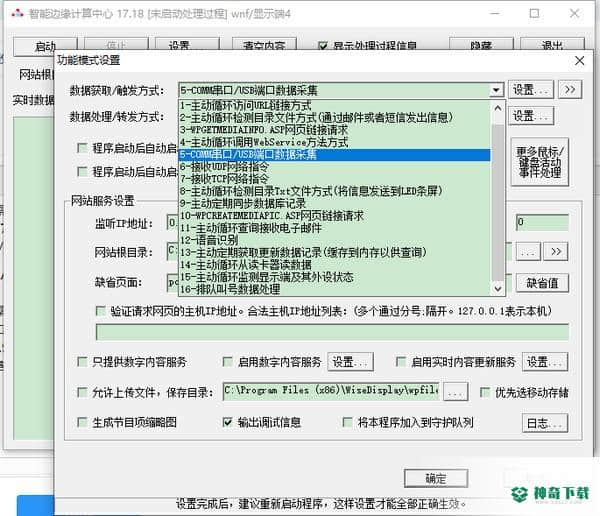Enable 验证请求网页的主机IP地址 checkbox
The width and height of the screenshot is (600, 516).
101,310
